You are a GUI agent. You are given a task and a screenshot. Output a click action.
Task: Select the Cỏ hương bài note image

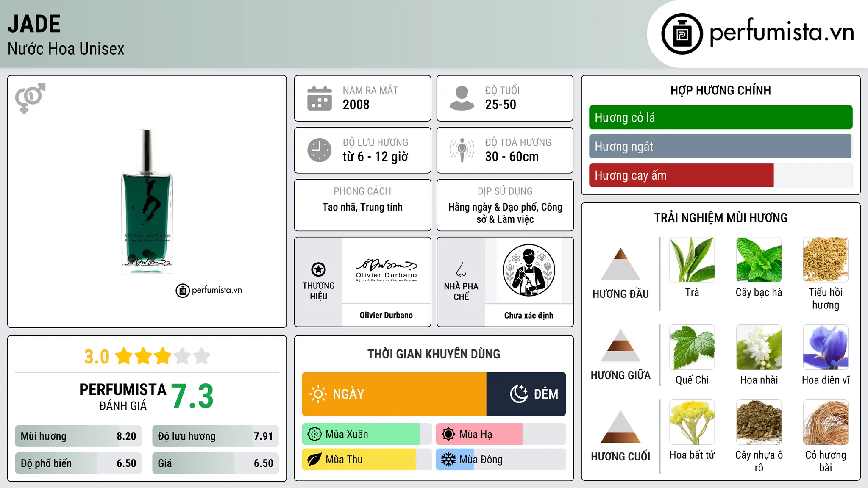click(826, 422)
